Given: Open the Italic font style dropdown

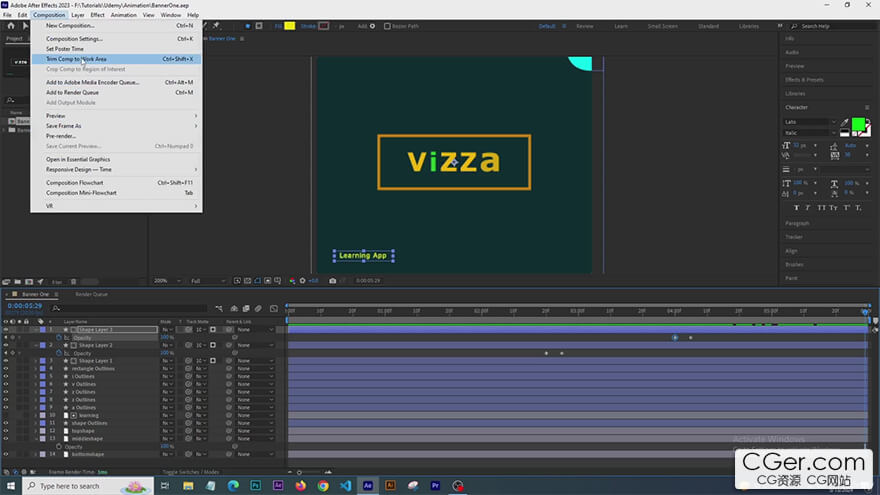Looking at the screenshot, I should [809, 133].
